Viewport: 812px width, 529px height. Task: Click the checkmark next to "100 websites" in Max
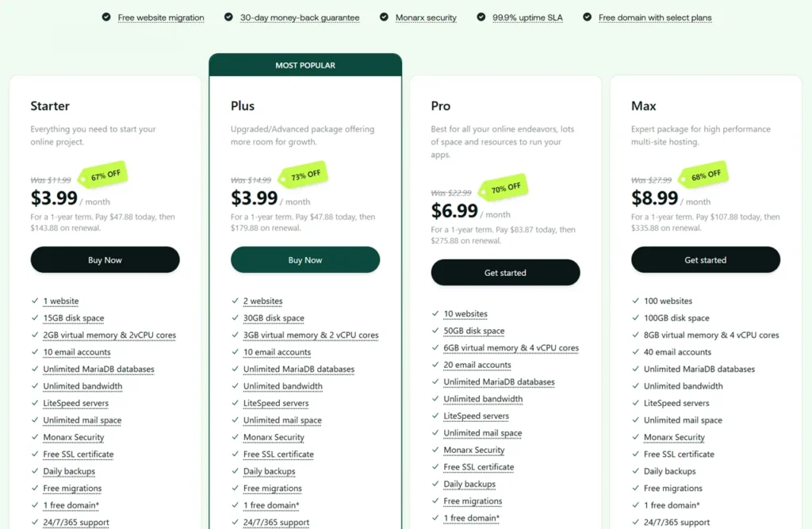(x=636, y=301)
